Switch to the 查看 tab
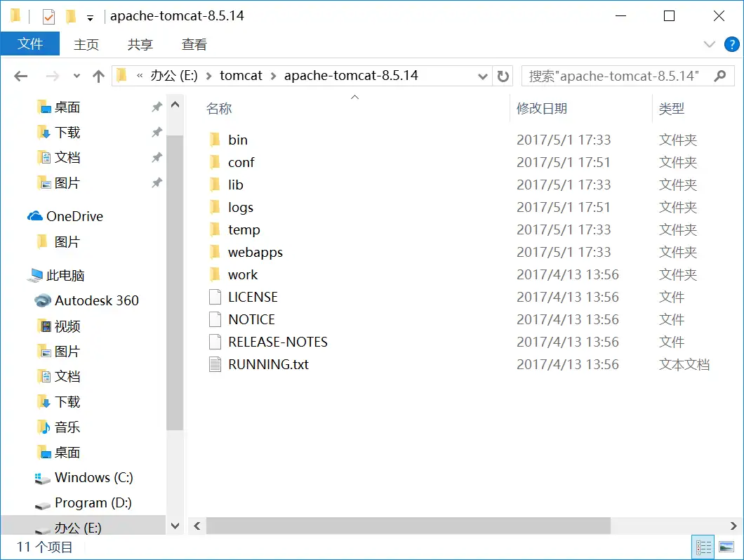Viewport: 744px width, 560px height. point(194,44)
